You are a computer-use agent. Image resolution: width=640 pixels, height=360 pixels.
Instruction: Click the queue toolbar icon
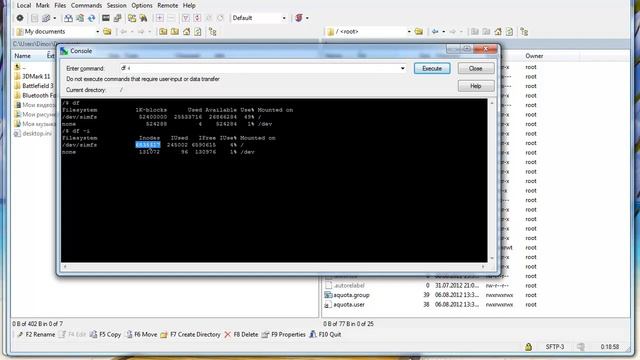coord(46,18)
